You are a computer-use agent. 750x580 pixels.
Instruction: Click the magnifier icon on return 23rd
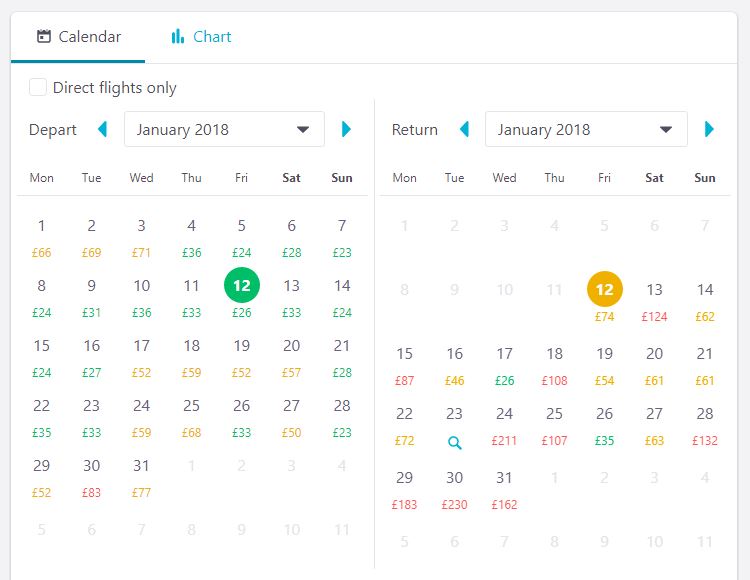[455, 442]
